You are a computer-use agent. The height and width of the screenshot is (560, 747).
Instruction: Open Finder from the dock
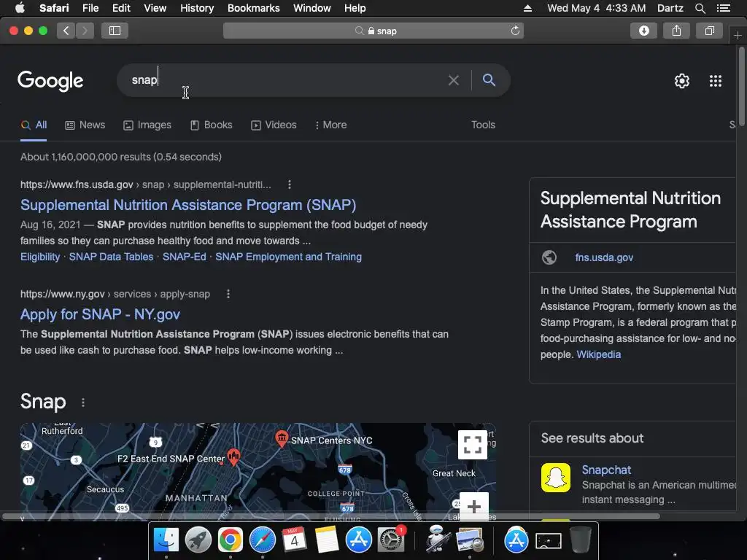166,540
